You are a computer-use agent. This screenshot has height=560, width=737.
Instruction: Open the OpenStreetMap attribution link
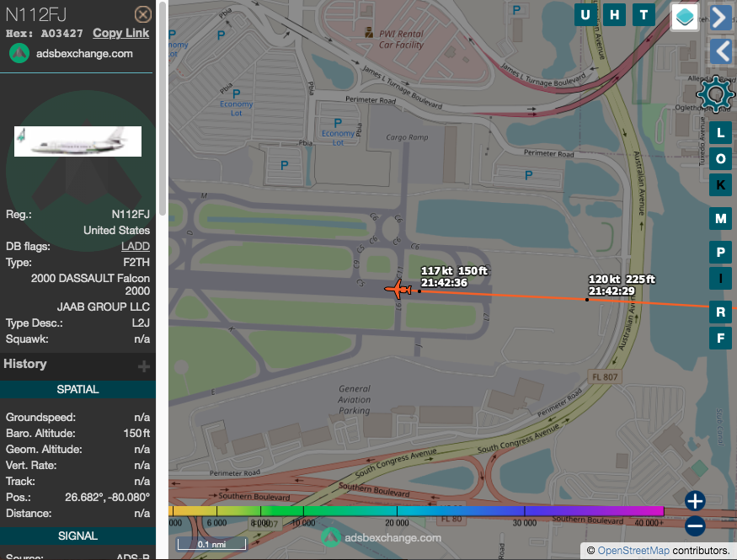[633, 551]
